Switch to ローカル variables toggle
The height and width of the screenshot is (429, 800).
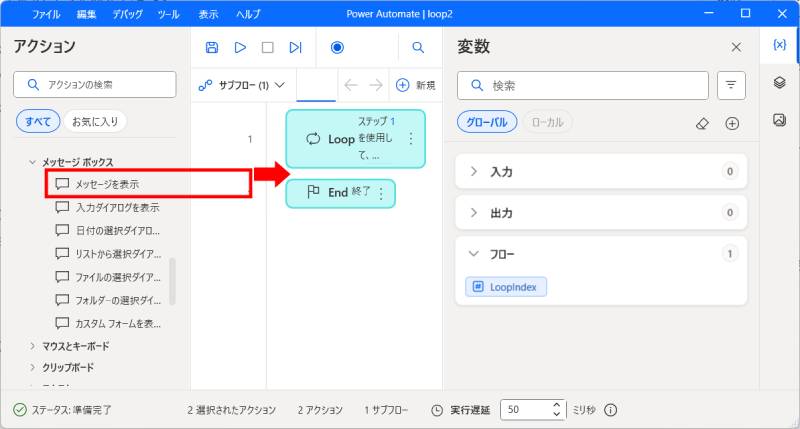point(547,123)
